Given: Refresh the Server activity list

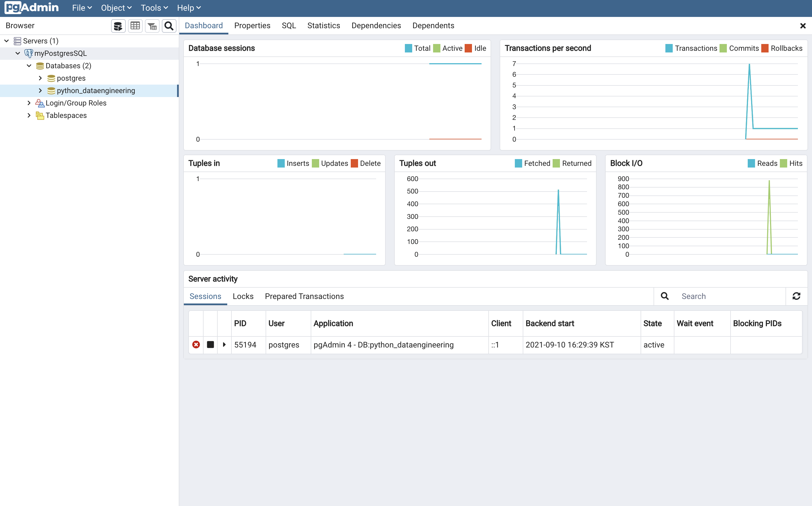Looking at the screenshot, I should pyautogui.click(x=796, y=296).
